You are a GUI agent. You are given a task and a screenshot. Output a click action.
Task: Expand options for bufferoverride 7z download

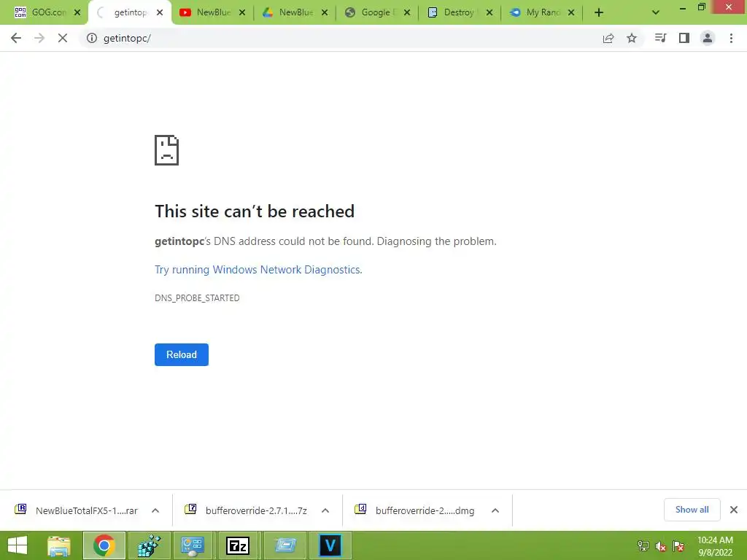tap(325, 510)
